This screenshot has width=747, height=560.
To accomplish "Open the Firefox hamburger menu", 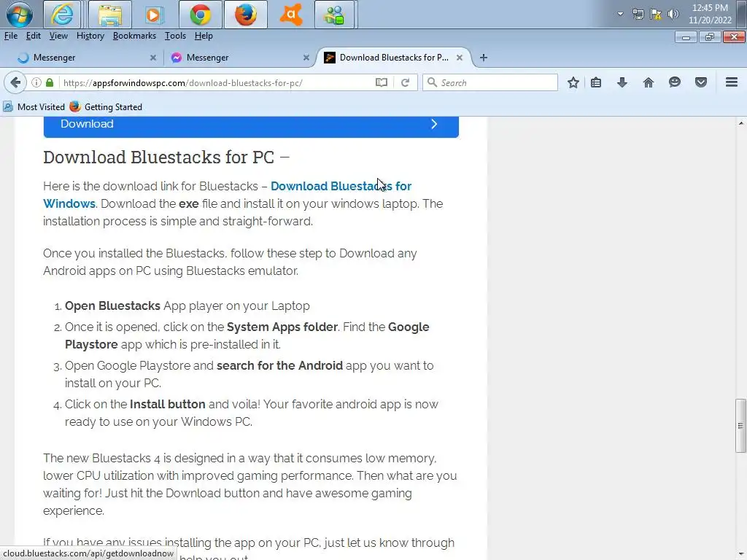I will tap(731, 82).
